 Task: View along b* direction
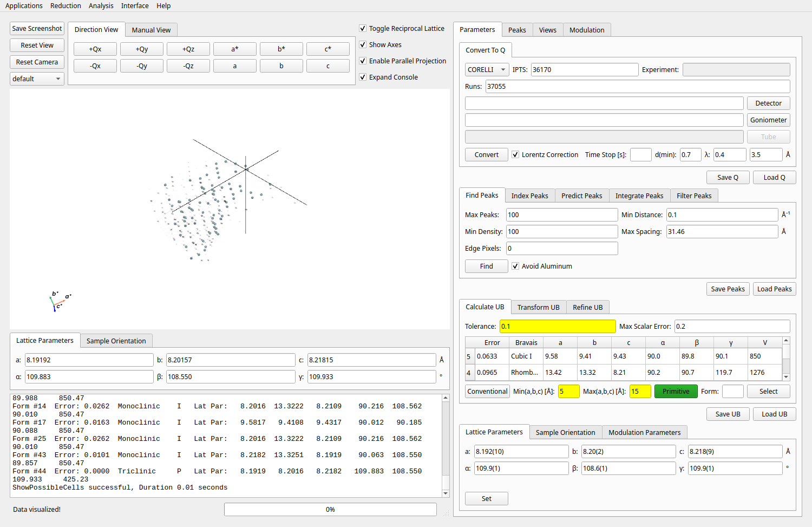coord(281,49)
